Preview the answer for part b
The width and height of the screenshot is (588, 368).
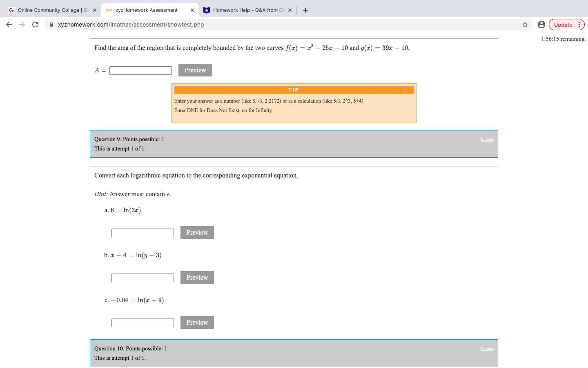(x=197, y=278)
